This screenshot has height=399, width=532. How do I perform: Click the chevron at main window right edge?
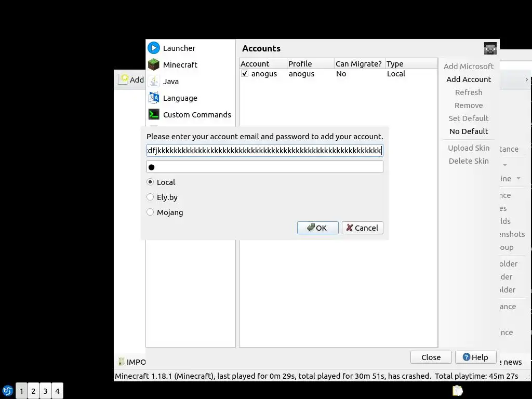pos(527,79)
